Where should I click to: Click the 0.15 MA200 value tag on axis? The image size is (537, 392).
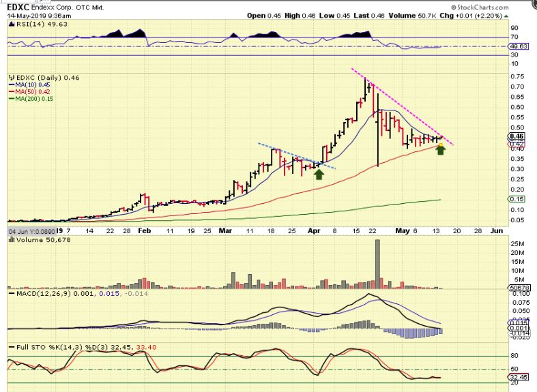click(x=517, y=199)
